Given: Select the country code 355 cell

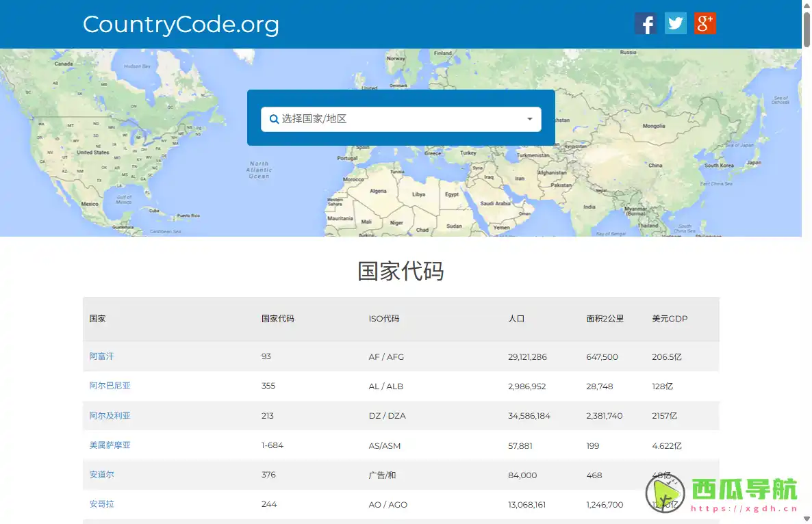Looking at the screenshot, I should click(268, 386).
